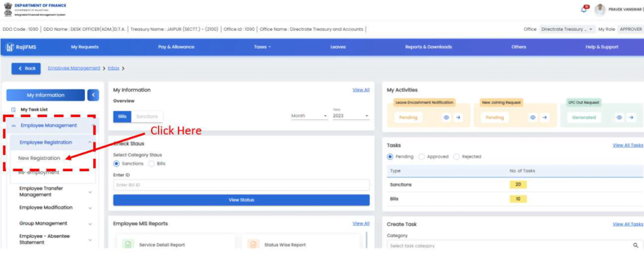This screenshot has width=644, height=261.
Task: Switch to the Bills toggle tab
Action: (123, 117)
